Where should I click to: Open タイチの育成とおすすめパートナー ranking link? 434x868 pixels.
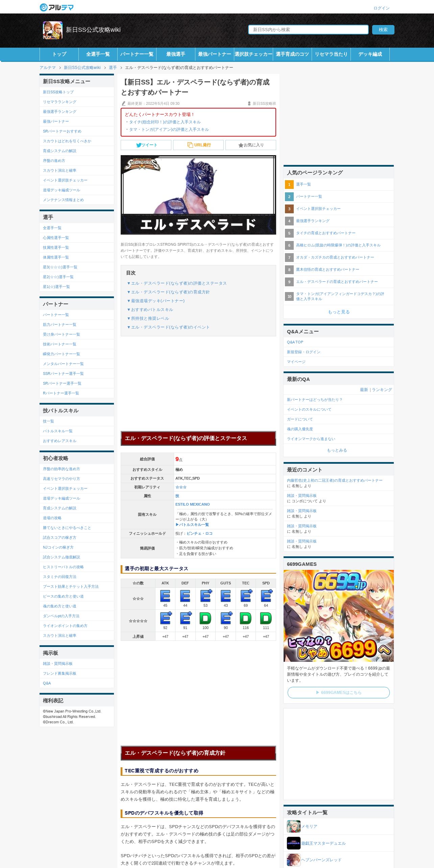326,233
